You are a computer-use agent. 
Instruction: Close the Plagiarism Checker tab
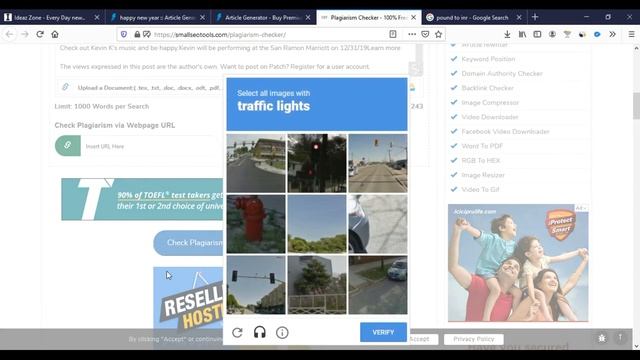413,18
